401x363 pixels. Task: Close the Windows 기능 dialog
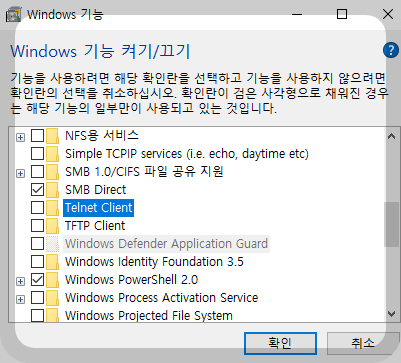point(388,14)
